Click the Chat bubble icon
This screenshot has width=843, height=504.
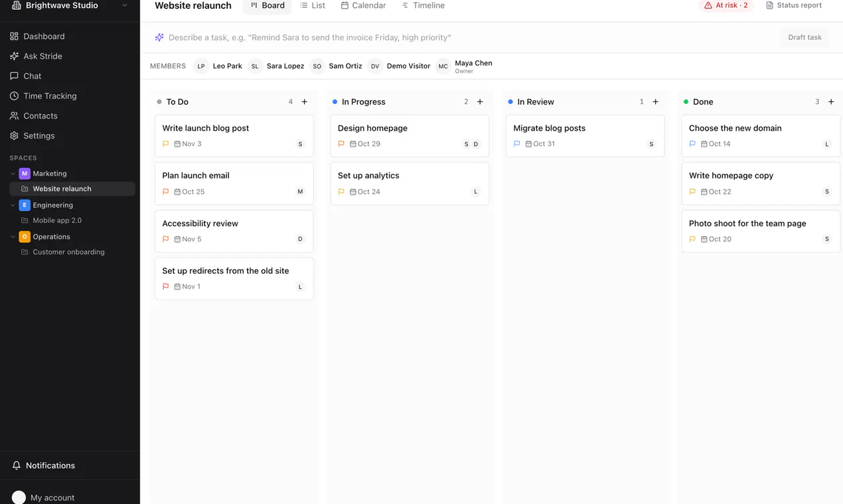14,76
